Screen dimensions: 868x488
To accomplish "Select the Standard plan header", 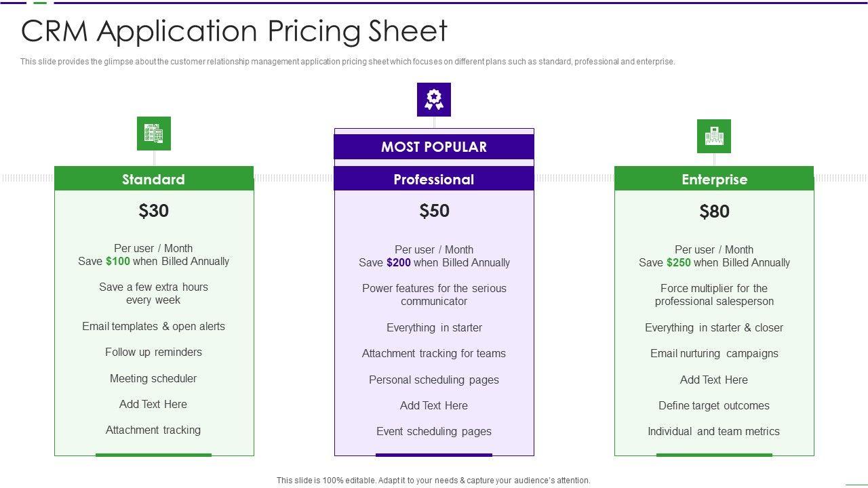I will [154, 179].
